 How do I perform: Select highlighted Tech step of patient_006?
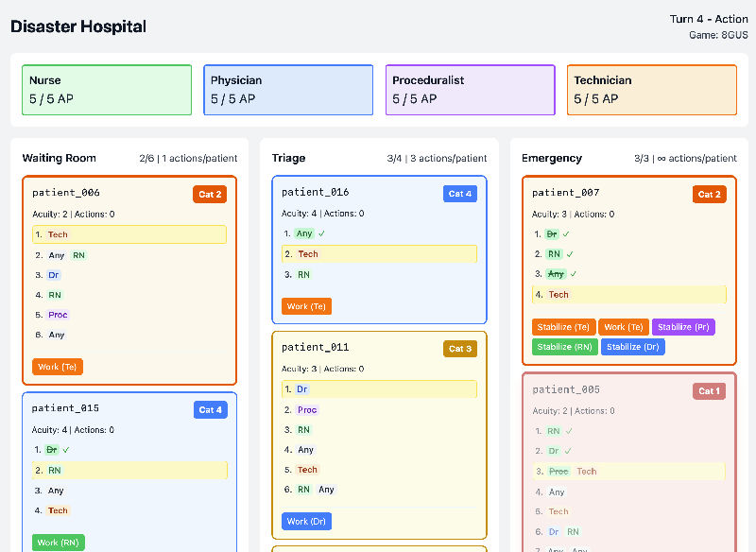(x=129, y=234)
